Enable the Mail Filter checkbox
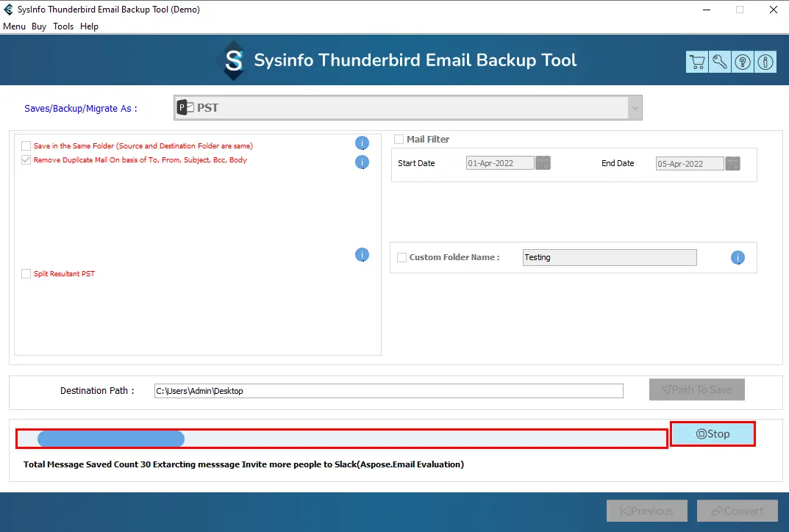 [399, 140]
